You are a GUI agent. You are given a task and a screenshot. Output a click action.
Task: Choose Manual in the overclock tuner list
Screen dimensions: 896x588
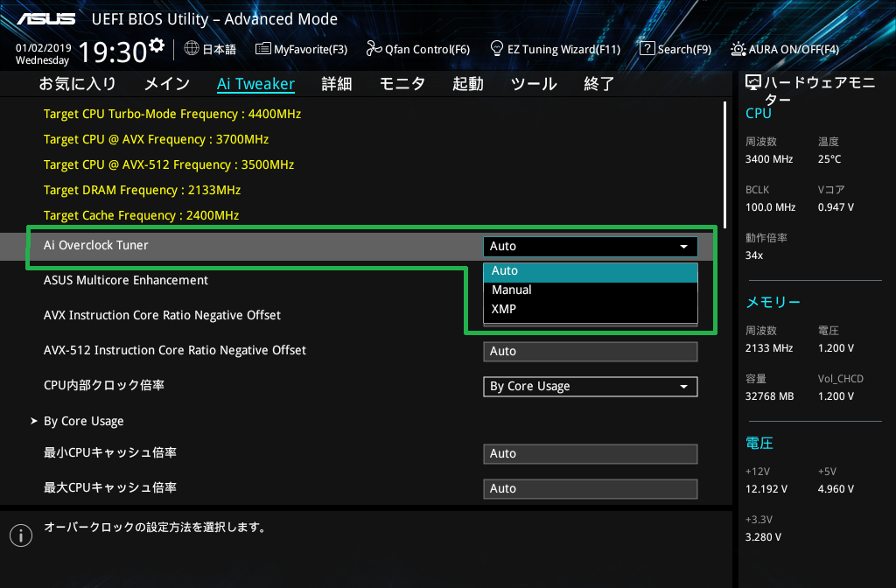point(591,290)
